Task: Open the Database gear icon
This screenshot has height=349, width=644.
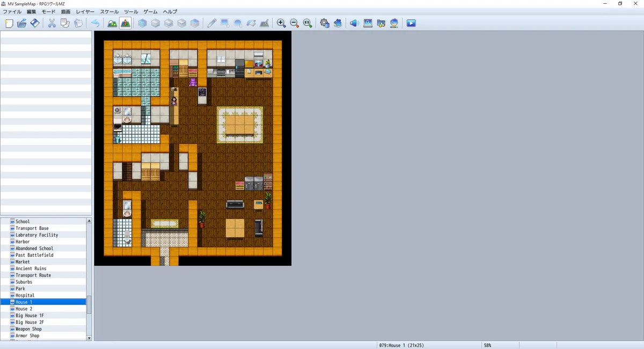Action: [x=325, y=23]
